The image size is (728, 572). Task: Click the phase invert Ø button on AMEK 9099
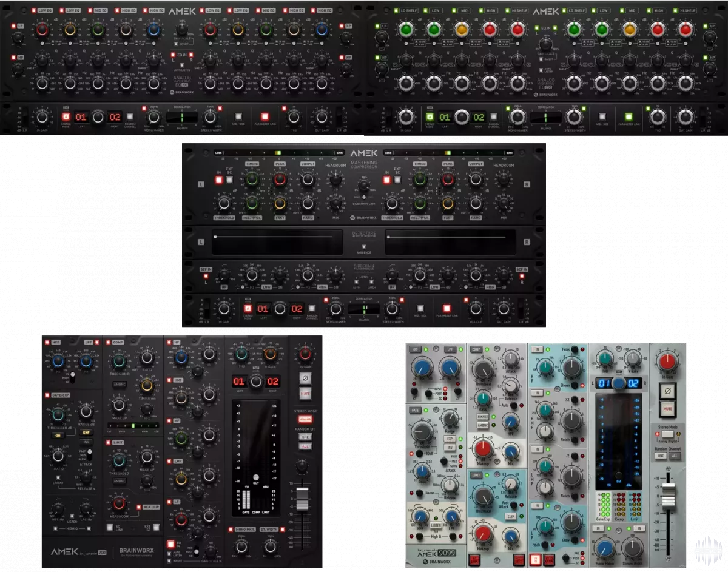click(x=668, y=390)
